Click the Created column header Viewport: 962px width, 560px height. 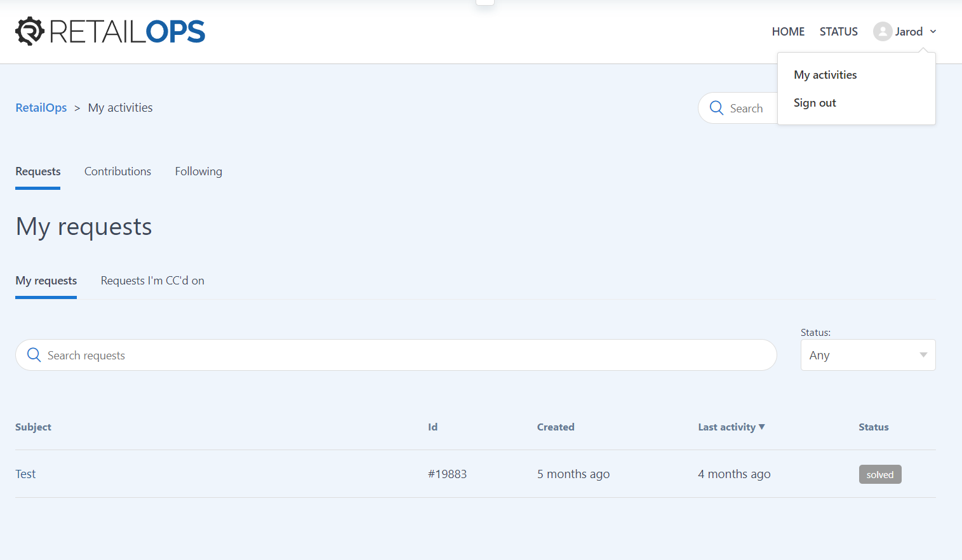[x=556, y=427]
